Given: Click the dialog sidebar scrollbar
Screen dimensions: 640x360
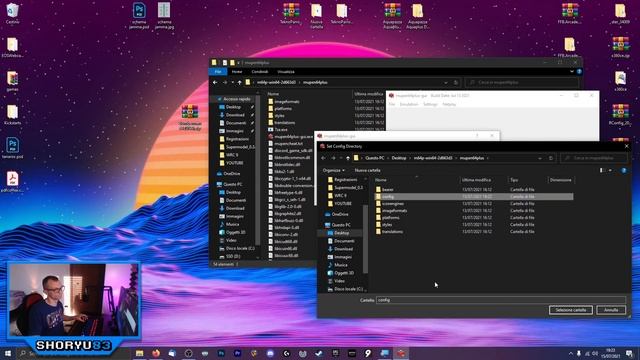Looking at the screenshot, I should point(365,238).
